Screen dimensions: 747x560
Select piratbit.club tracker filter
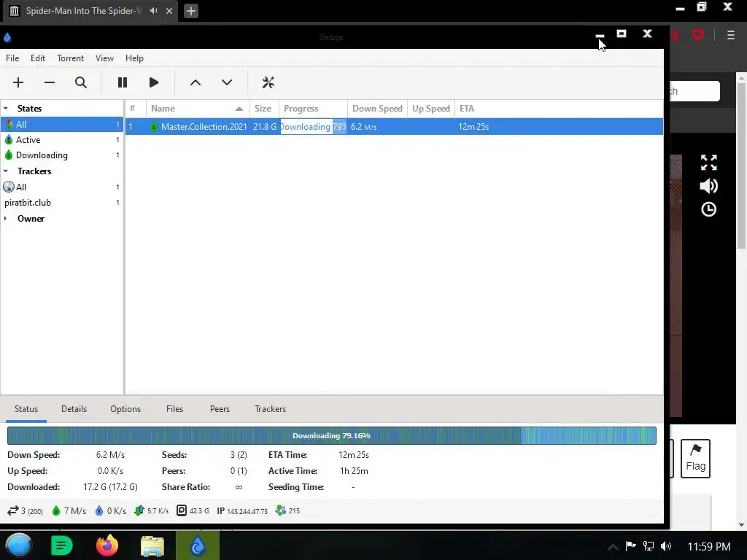(62, 203)
